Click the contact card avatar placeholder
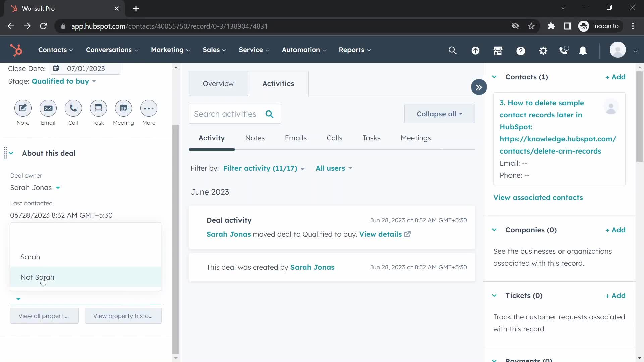The image size is (644, 362). (x=611, y=107)
